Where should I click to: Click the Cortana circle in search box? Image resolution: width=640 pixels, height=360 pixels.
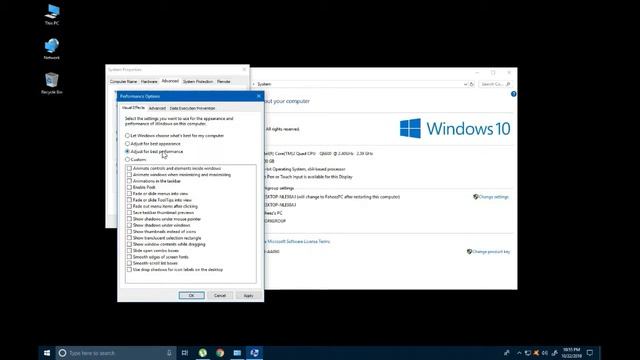(62, 353)
